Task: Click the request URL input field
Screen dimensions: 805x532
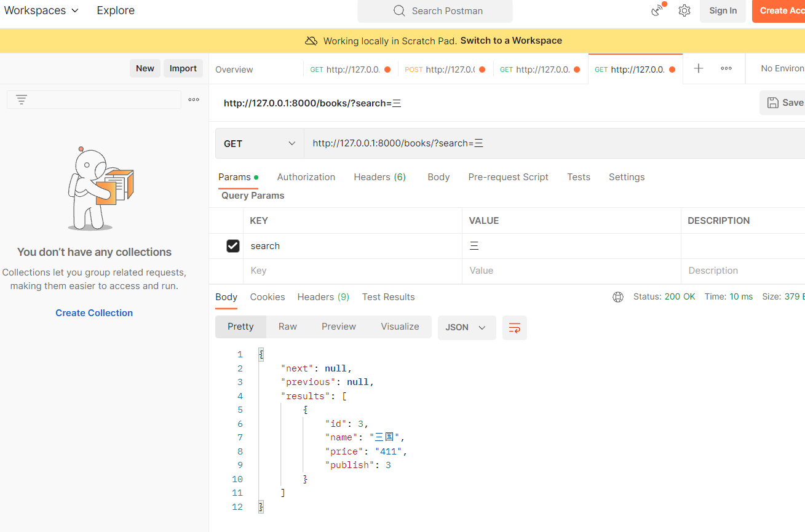Action: 553,143
